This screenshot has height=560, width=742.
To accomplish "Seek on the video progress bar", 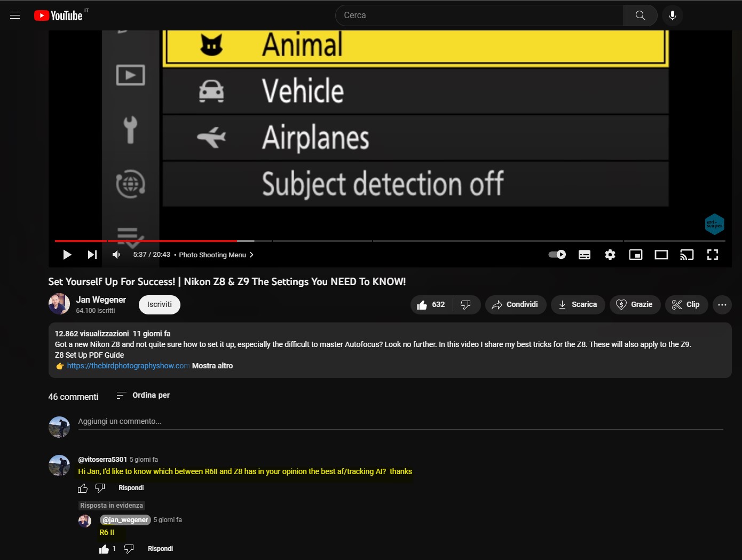I will coord(390,241).
